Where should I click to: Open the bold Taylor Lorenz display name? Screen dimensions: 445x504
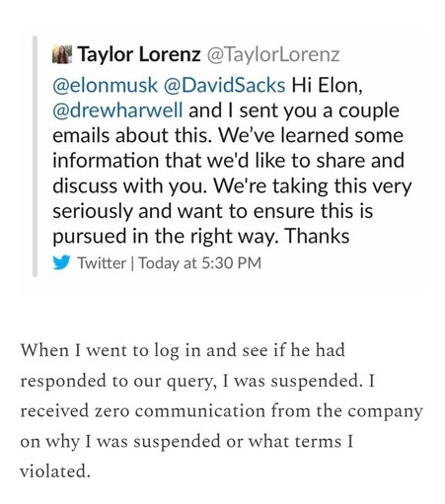(139, 54)
